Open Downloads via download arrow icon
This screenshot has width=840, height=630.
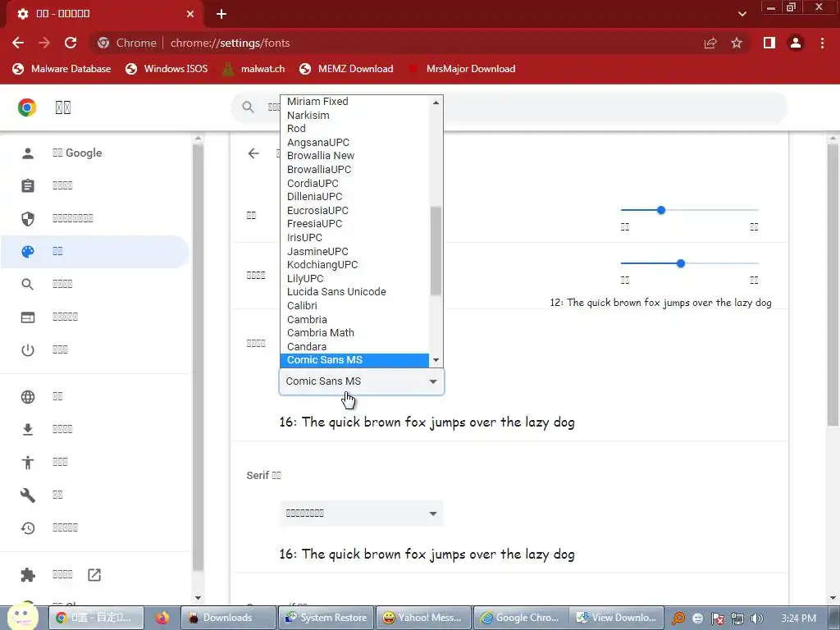(28, 430)
